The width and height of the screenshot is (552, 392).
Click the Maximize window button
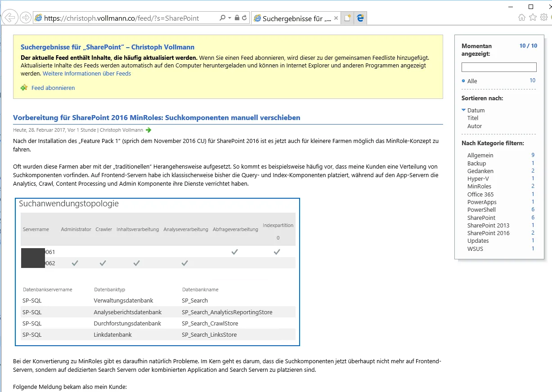click(531, 7)
